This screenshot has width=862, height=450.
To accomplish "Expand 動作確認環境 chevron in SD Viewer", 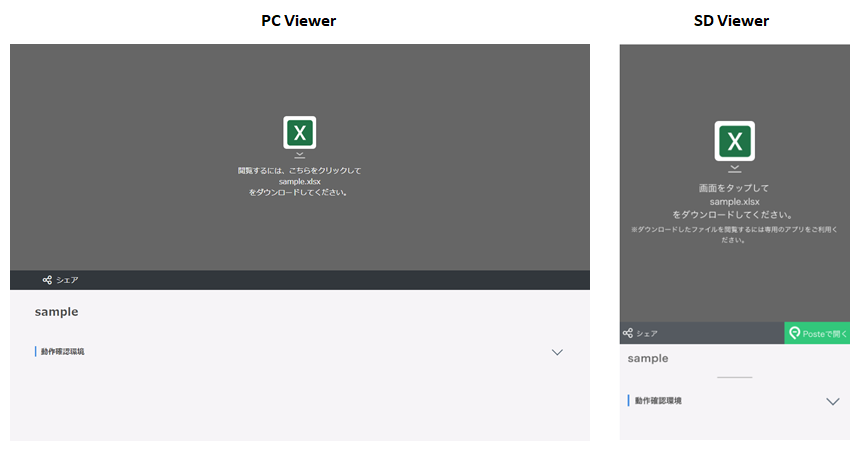I will click(x=833, y=402).
